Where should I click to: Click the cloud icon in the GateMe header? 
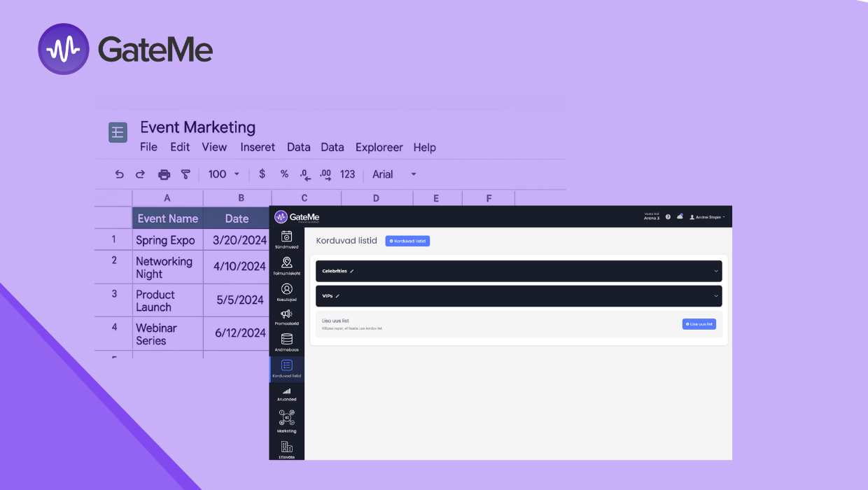[679, 216]
